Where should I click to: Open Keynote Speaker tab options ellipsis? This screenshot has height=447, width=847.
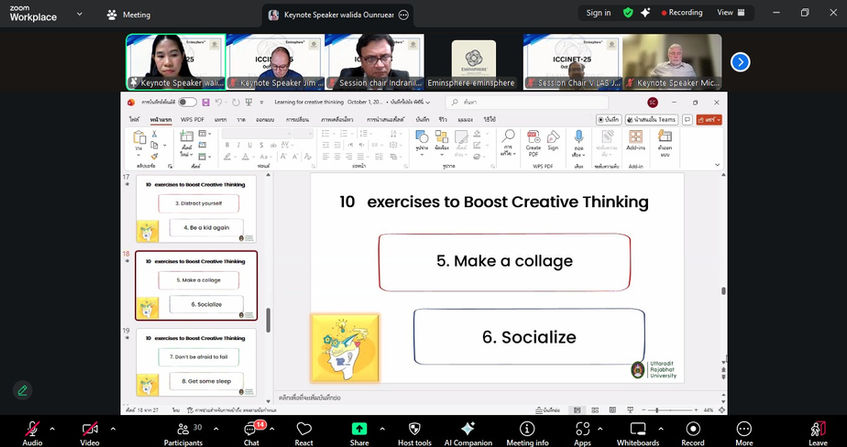point(403,15)
